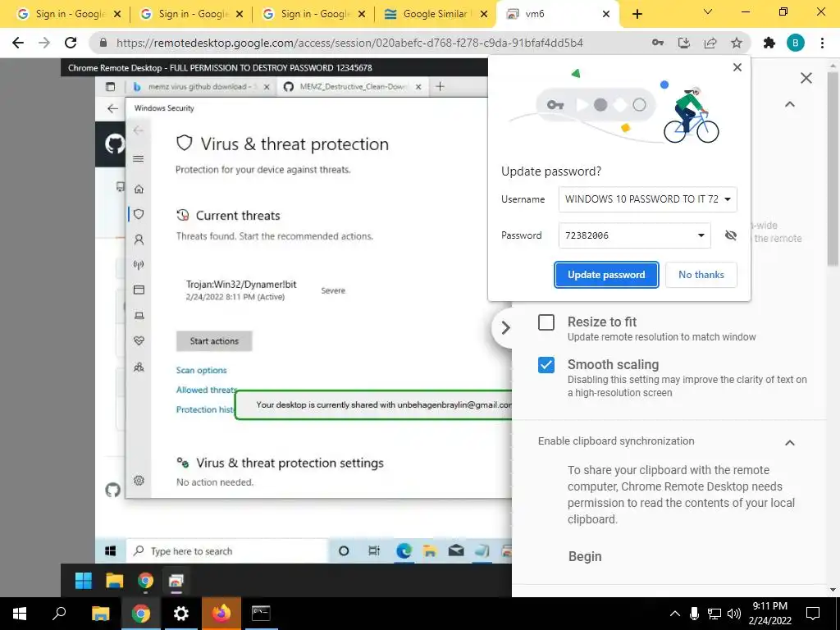
Task: Open Windows 11 Start in nested taskbar
Action: [x=83, y=580]
